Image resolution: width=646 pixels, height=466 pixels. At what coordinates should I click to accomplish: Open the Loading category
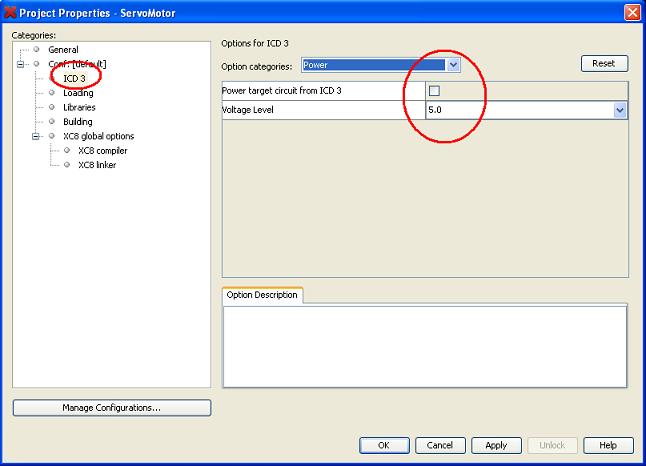click(x=78, y=93)
